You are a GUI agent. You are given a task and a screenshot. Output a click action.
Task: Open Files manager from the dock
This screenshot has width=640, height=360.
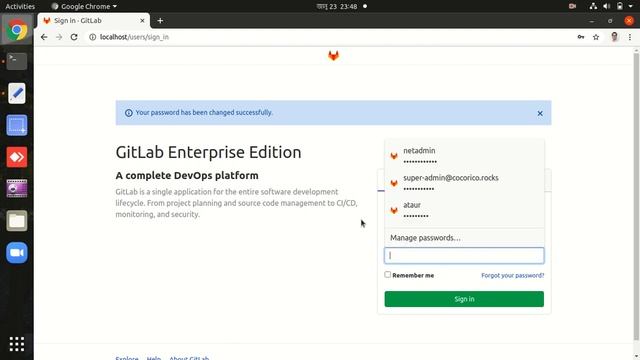tap(17, 220)
